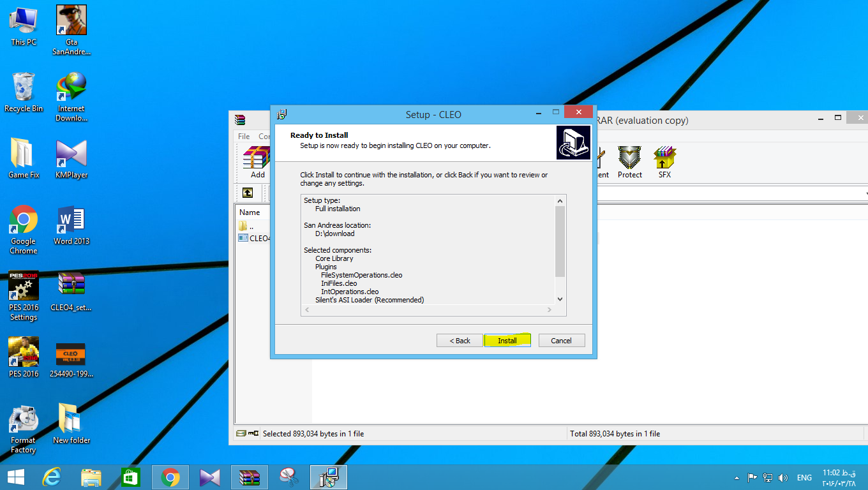Image resolution: width=868 pixels, height=490 pixels.
Task: Click Install in the CLEO setup dialog
Action: coord(507,340)
